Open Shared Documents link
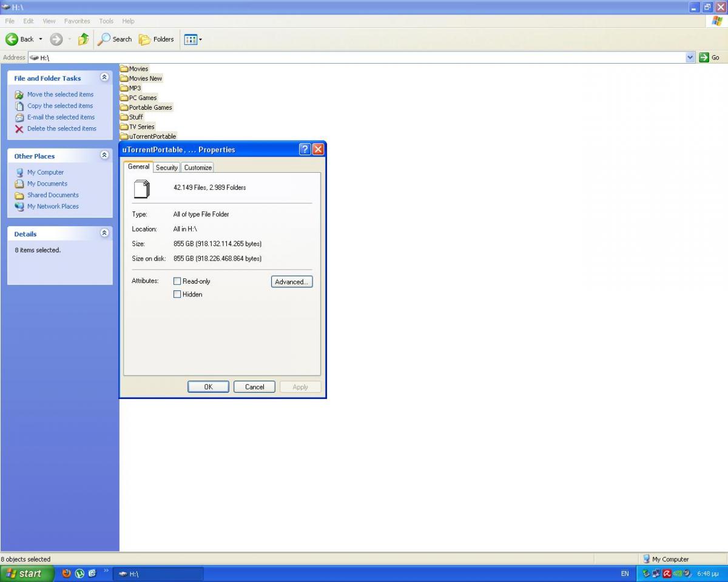Screen dimensions: 728x582 click(x=53, y=195)
